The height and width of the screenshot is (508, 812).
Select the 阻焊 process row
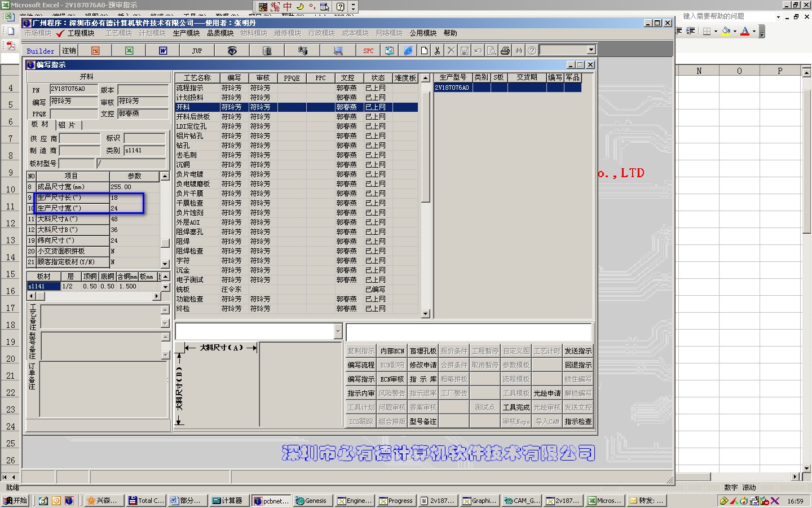point(296,242)
